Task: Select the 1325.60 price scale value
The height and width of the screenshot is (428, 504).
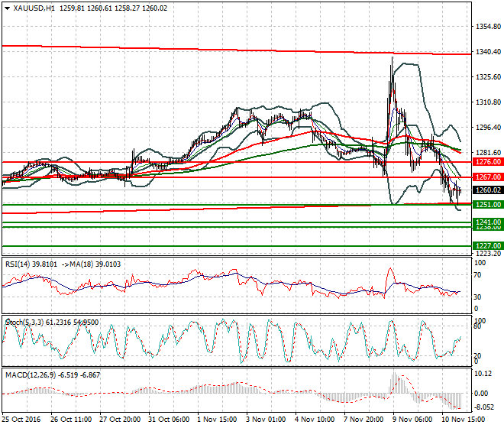Action: tap(488, 77)
